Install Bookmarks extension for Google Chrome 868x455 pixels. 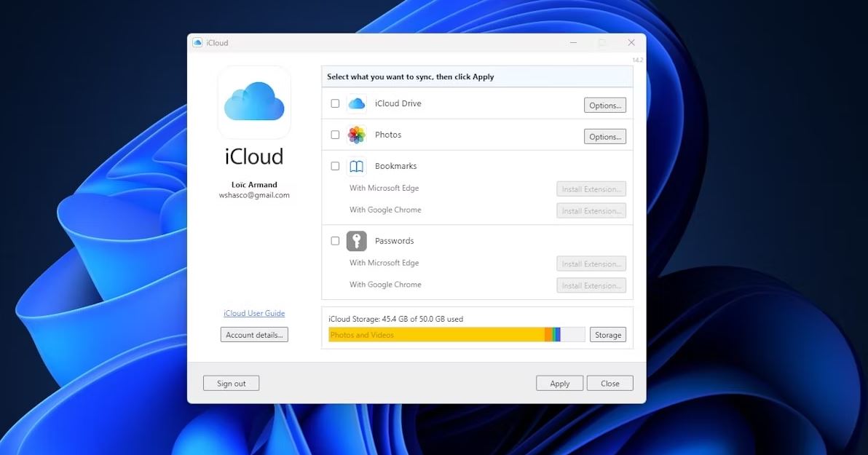591,211
